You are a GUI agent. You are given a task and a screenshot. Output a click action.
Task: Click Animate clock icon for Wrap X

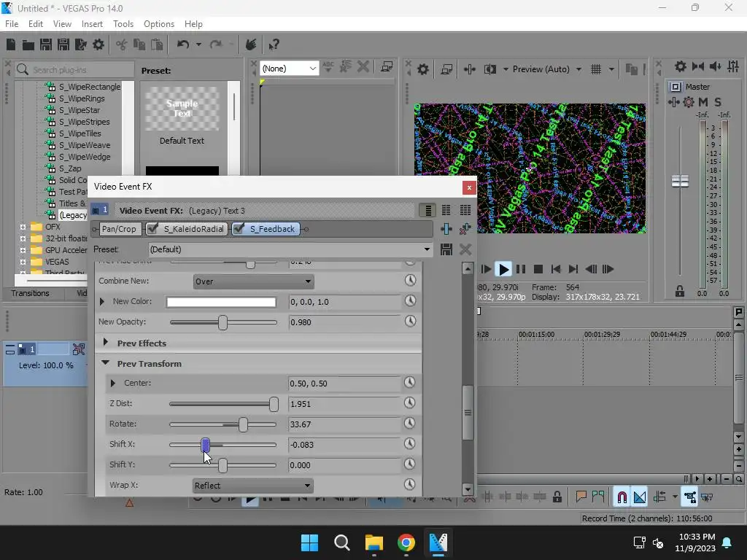click(410, 485)
